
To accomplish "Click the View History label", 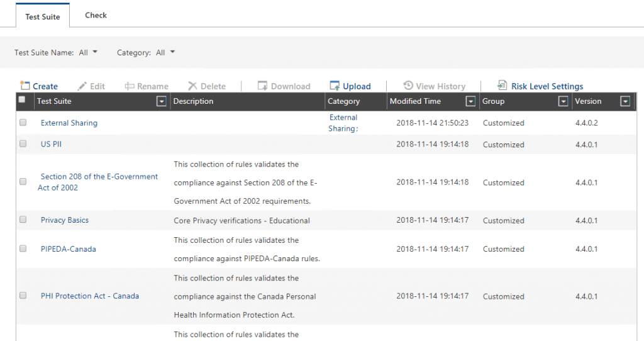I will tap(441, 86).
